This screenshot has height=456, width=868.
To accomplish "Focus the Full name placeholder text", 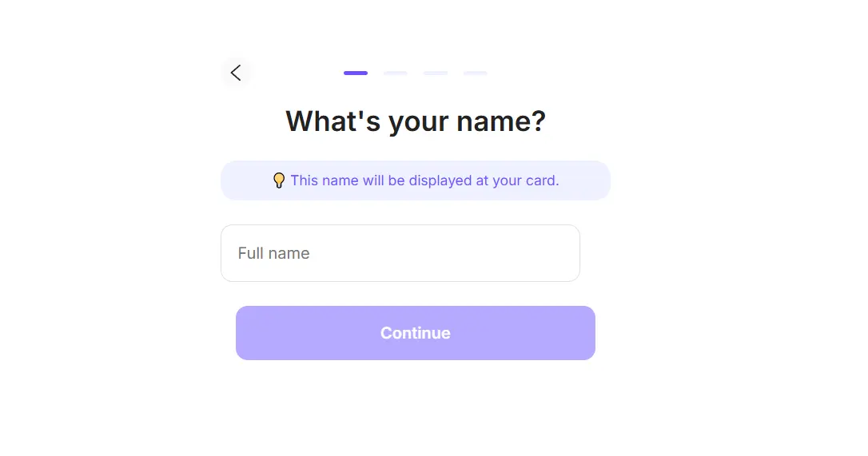I will [273, 253].
